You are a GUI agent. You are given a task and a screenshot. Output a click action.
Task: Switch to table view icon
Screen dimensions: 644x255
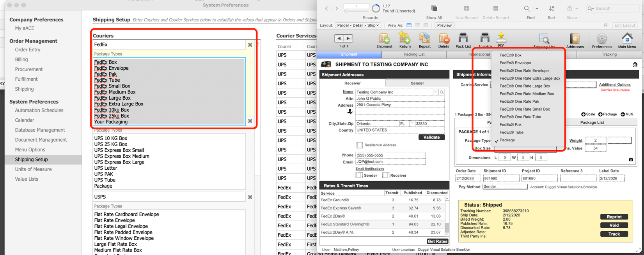(x=426, y=25)
